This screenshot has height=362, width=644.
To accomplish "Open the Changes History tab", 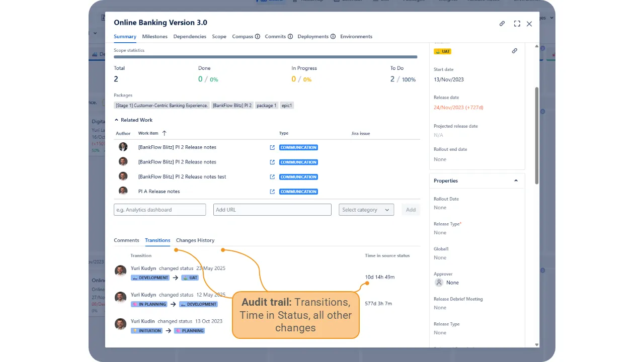I will pyautogui.click(x=195, y=240).
